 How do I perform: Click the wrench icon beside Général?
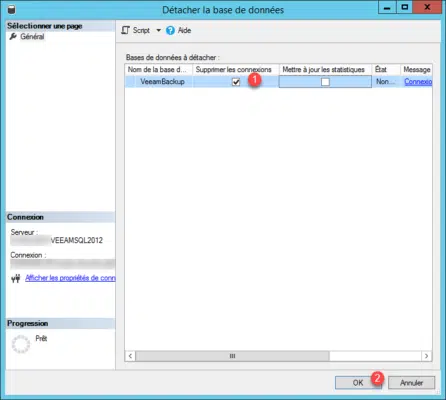[13, 36]
